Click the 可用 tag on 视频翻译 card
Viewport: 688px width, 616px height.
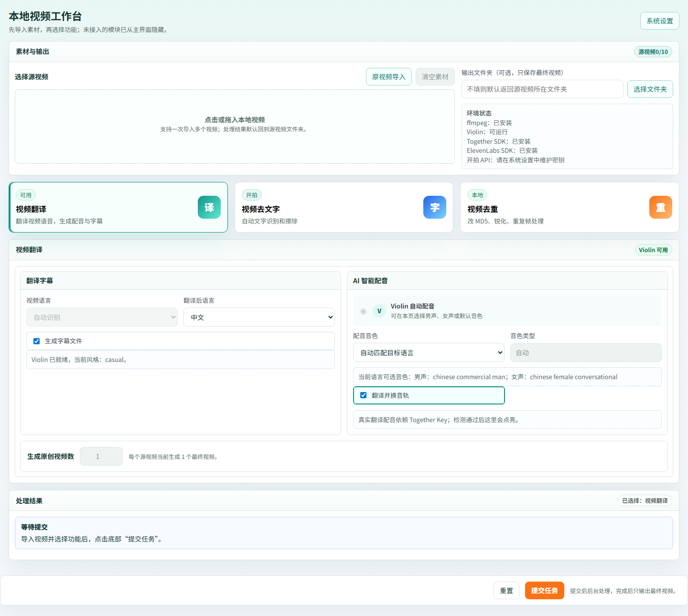click(x=26, y=195)
